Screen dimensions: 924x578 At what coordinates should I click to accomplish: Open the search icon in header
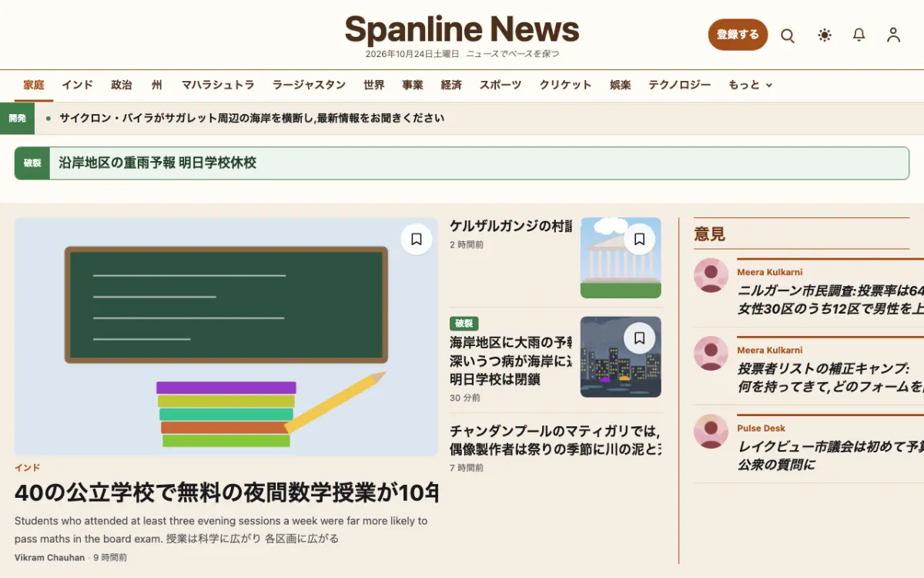(x=787, y=35)
